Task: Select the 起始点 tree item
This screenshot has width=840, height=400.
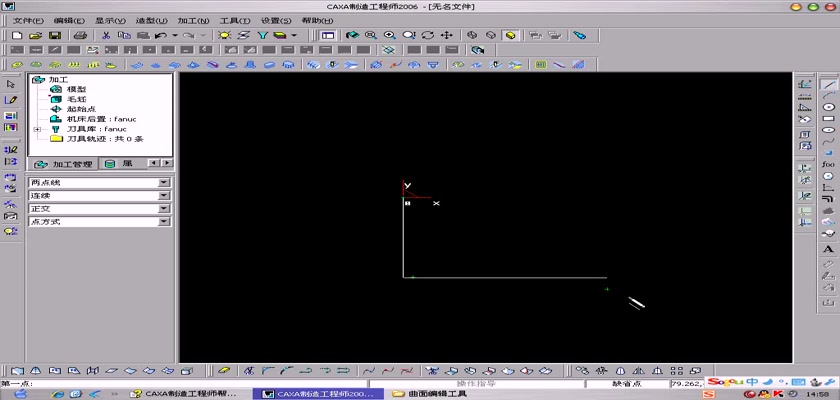Action: click(81, 109)
